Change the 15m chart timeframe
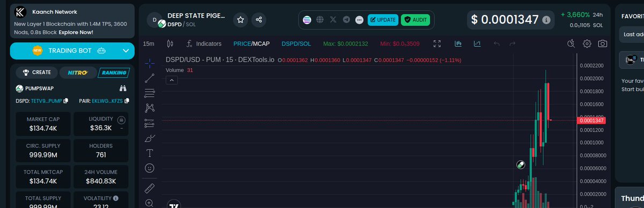 149,44
